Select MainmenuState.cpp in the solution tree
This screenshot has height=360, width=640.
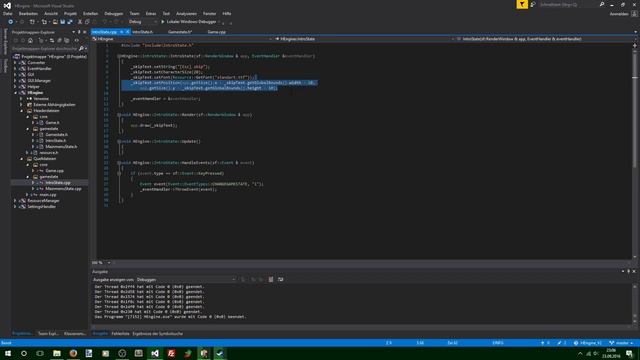[63, 189]
